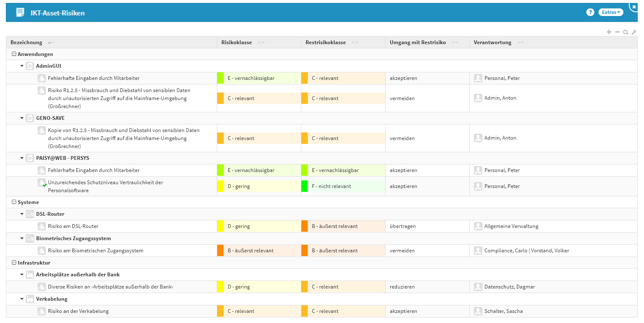Open the Risiko am DSL-Router entry
The width and height of the screenshot is (644, 323).
[73, 226]
